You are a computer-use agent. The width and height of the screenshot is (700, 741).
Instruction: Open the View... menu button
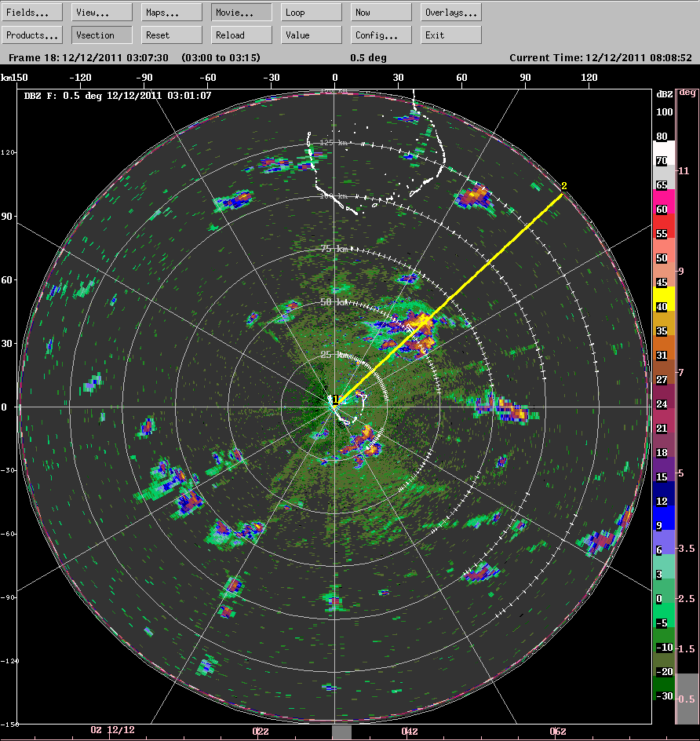click(x=102, y=13)
